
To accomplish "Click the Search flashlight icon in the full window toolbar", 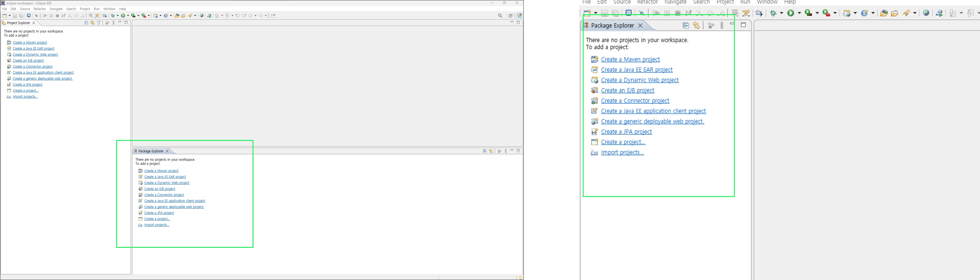I will (x=190, y=16).
